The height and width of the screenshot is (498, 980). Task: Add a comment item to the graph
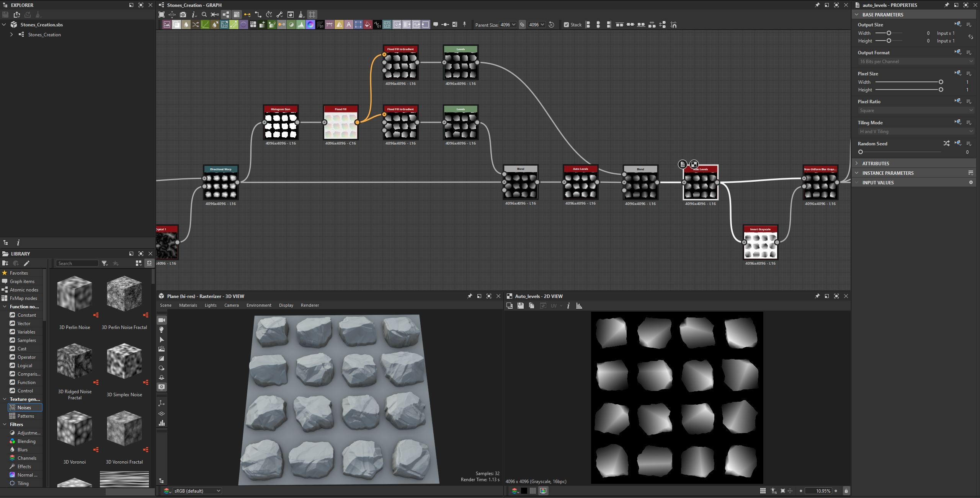(436, 24)
